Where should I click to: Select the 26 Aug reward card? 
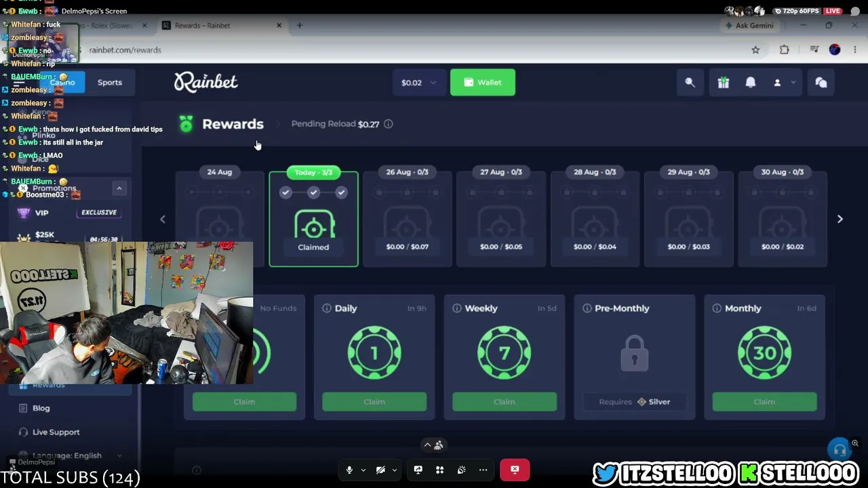(407, 219)
